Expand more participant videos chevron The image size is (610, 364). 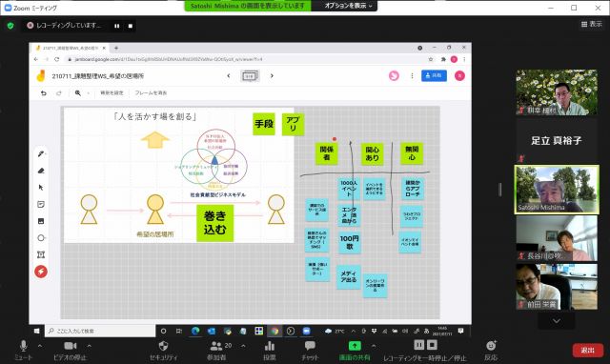[x=557, y=321]
